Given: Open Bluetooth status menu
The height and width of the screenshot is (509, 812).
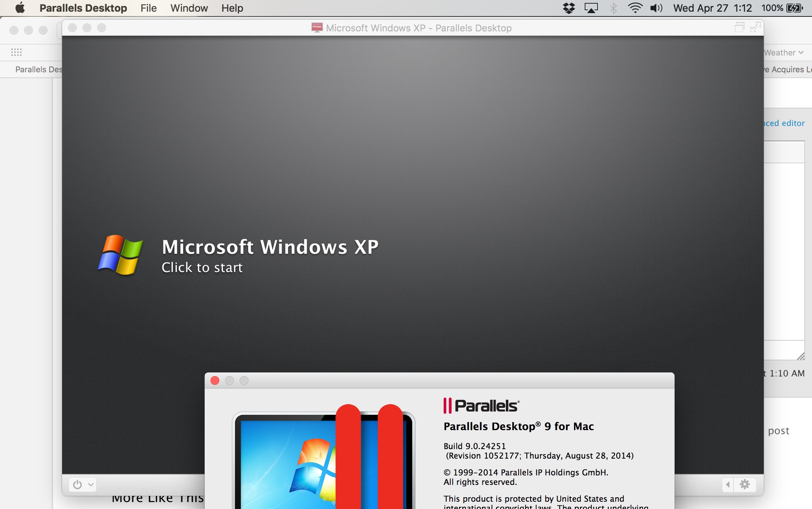Looking at the screenshot, I should click(614, 8).
